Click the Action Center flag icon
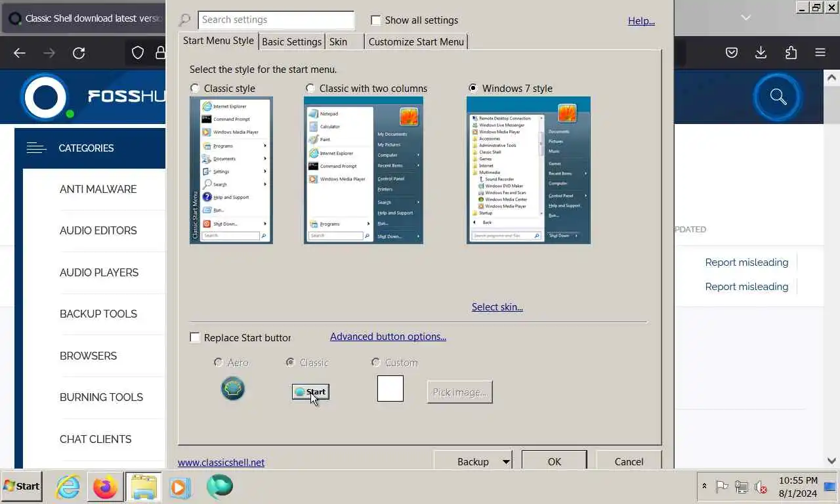 (722, 486)
